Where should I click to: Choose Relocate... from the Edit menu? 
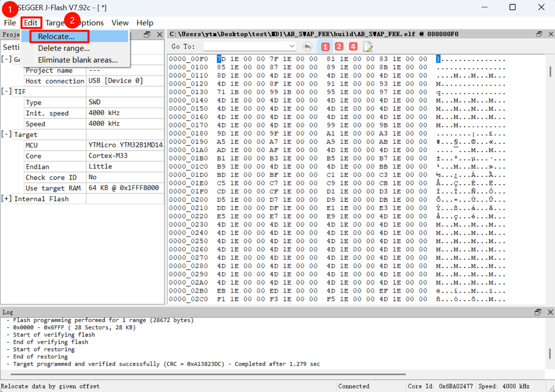point(75,36)
